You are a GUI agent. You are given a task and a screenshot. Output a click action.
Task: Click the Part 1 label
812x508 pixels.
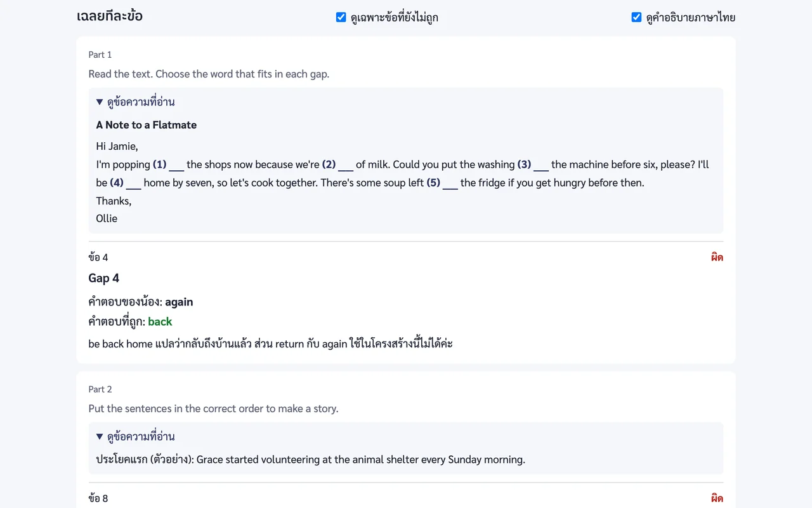[100, 55]
